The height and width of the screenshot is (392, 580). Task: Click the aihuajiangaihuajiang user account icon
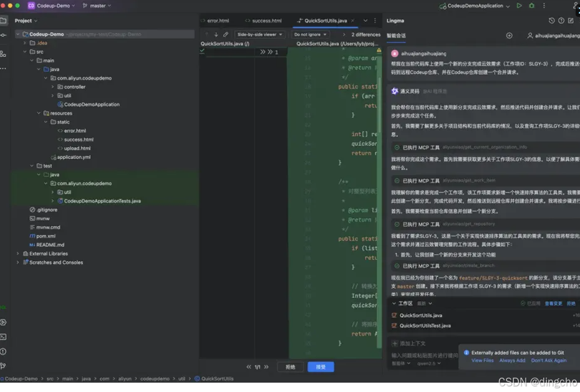pos(530,36)
